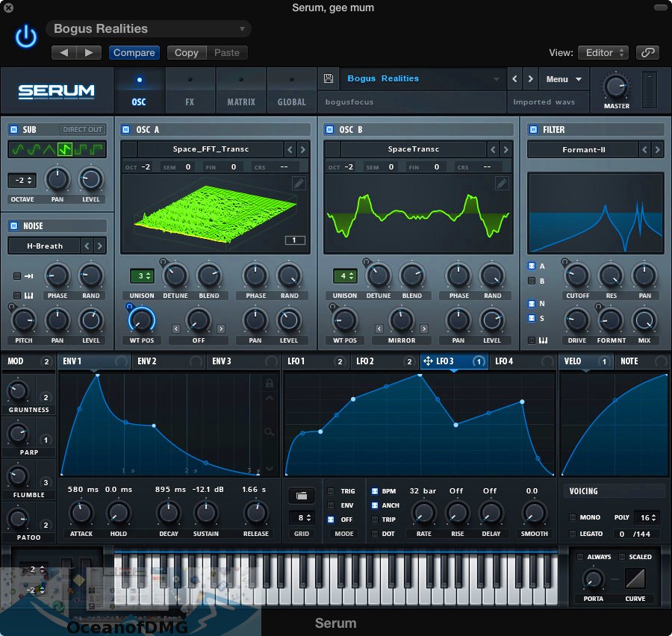Load next OSC A wavetable
This screenshot has width=672, height=636.
pos(303,149)
